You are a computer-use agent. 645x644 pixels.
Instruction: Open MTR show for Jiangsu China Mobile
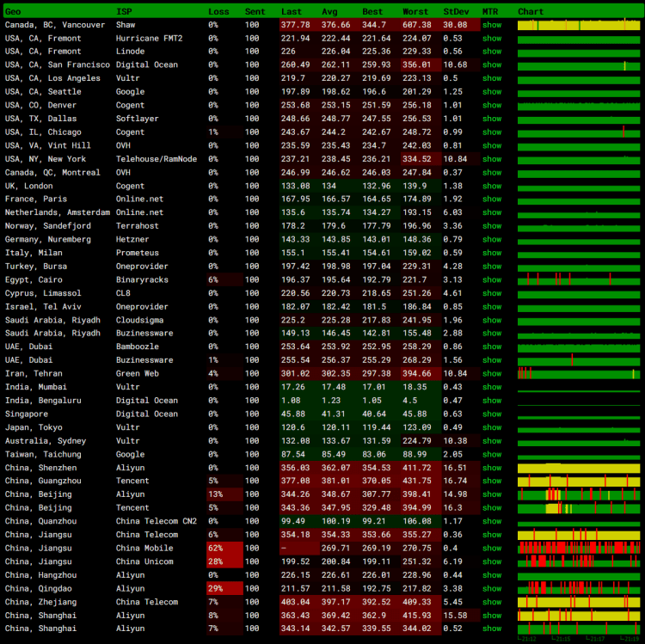click(x=491, y=548)
